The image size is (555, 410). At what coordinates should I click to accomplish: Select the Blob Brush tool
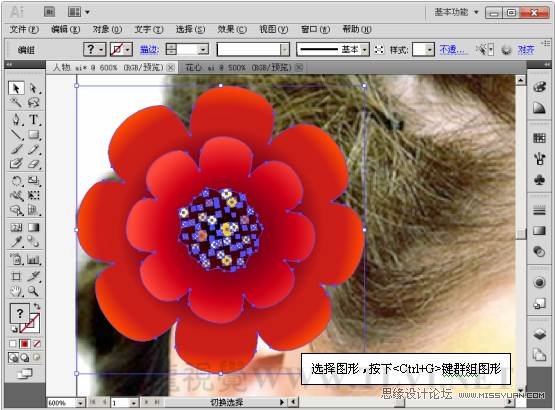16,164
